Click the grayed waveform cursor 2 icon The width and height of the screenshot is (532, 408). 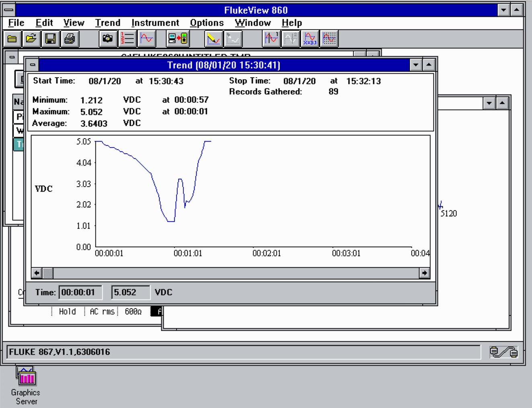pos(290,39)
